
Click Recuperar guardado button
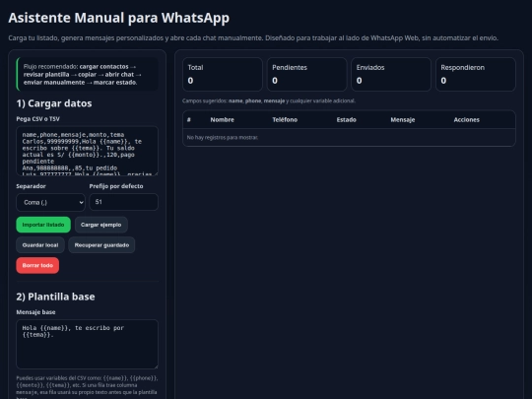point(101,245)
